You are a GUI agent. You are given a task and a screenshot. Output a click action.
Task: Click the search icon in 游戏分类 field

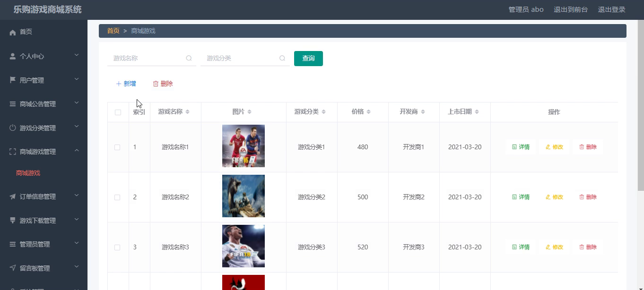282,59
